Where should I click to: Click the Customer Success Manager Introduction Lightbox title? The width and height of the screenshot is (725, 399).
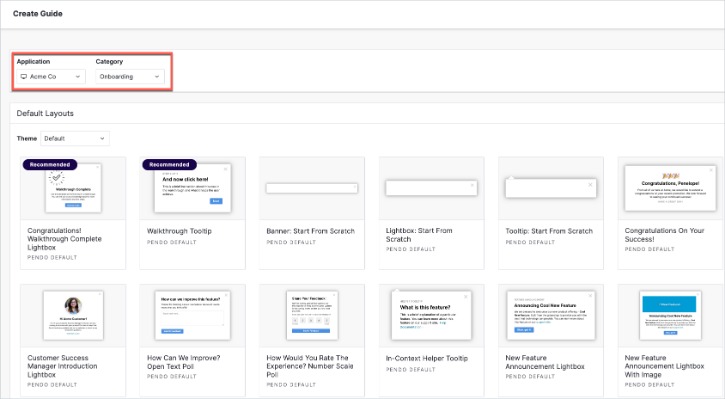tap(62, 366)
